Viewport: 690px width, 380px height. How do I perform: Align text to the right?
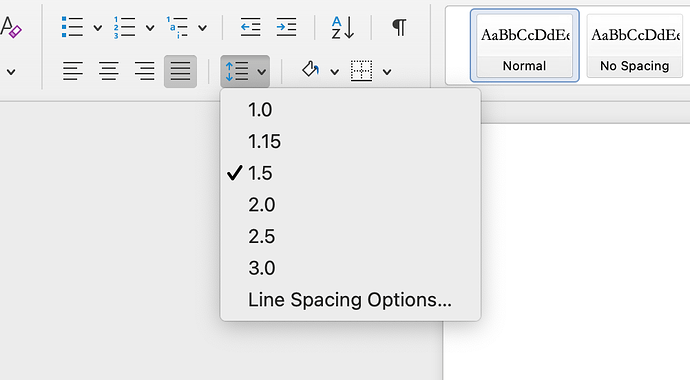pyautogui.click(x=144, y=71)
